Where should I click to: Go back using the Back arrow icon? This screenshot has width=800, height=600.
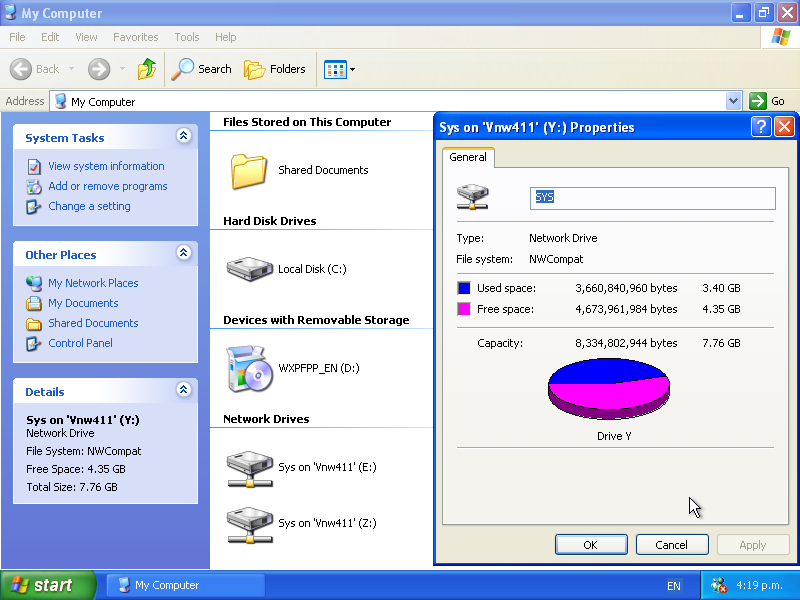(21, 69)
